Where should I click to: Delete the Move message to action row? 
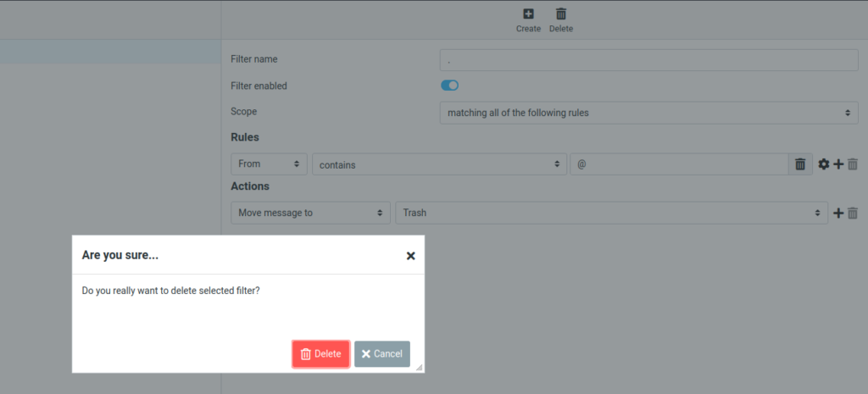tap(853, 213)
